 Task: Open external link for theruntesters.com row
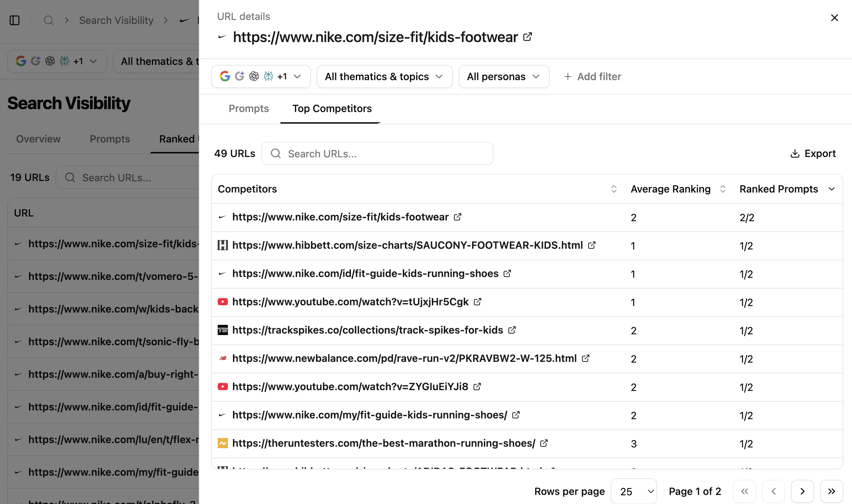coord(544,443)
